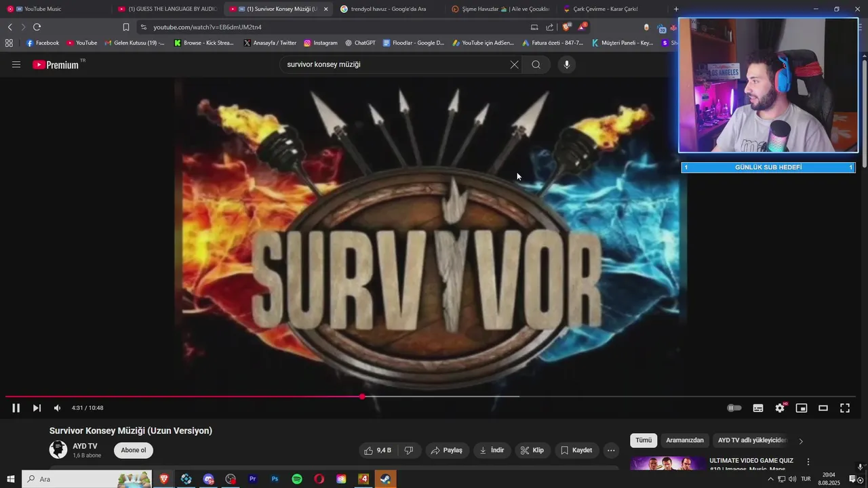Open Spotify from the taskbar
The height and width of the screenshot is (488, 868).
click(x=297, y=479)
